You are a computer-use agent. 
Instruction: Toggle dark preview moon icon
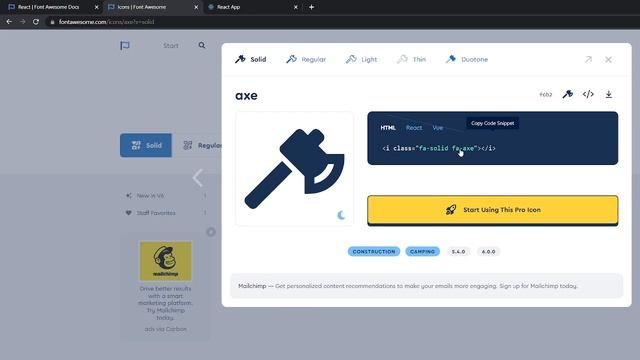pyautogui.click(x=341, y=215)
